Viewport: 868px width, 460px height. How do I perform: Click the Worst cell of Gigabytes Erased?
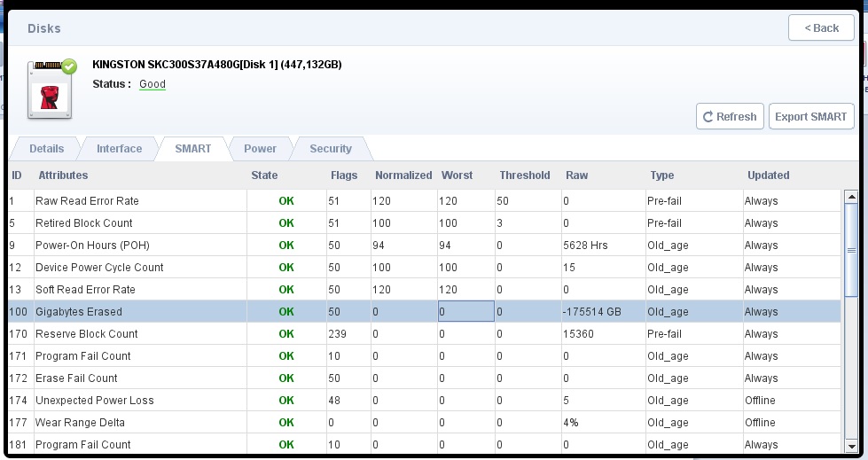465,312
